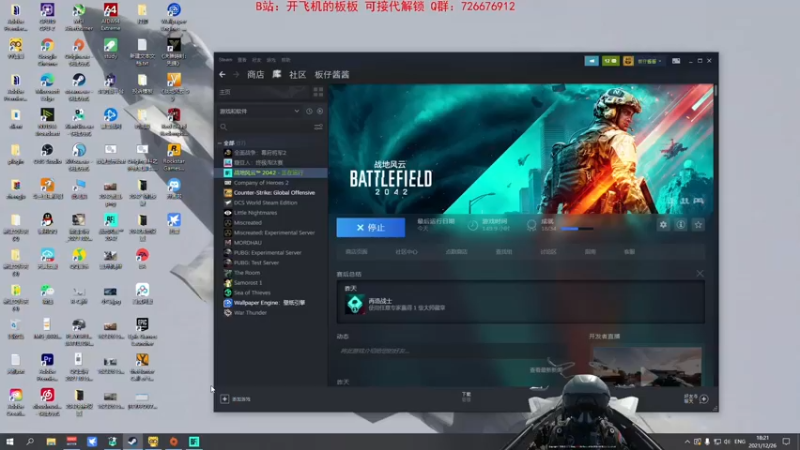Select PUBG: Experimental Server in library
The width and height of the screenshot is (800, 450).
click(267, 253)
